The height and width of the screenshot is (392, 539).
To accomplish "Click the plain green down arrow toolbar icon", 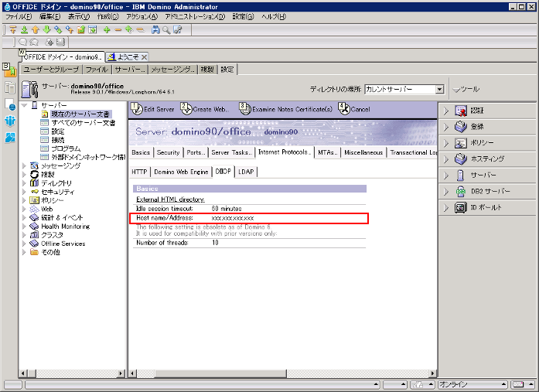I will click(46, 30).
